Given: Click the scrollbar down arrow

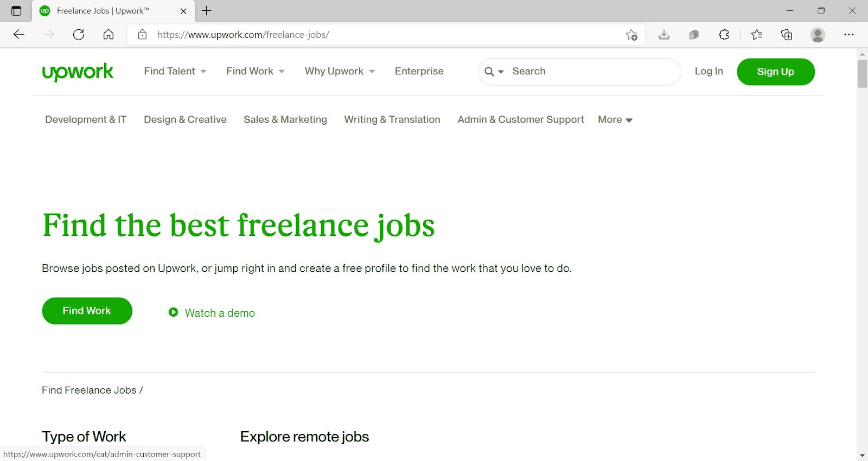Looking at the screenshot, I should point(862,456).
